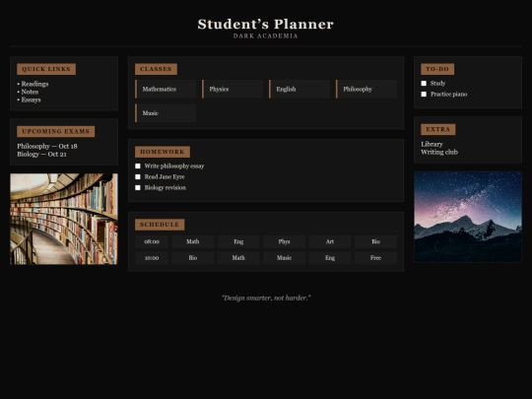532x399 pixels.
Task: Open the Readings quick link
Action: [34, 84]
